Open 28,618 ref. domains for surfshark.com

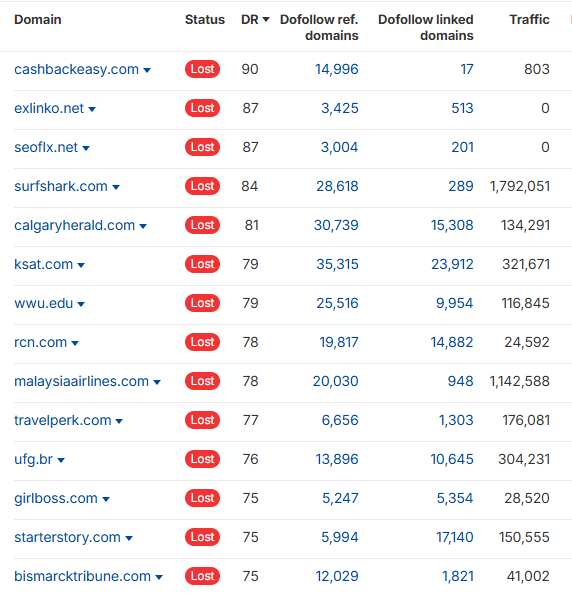pos(337,186)
